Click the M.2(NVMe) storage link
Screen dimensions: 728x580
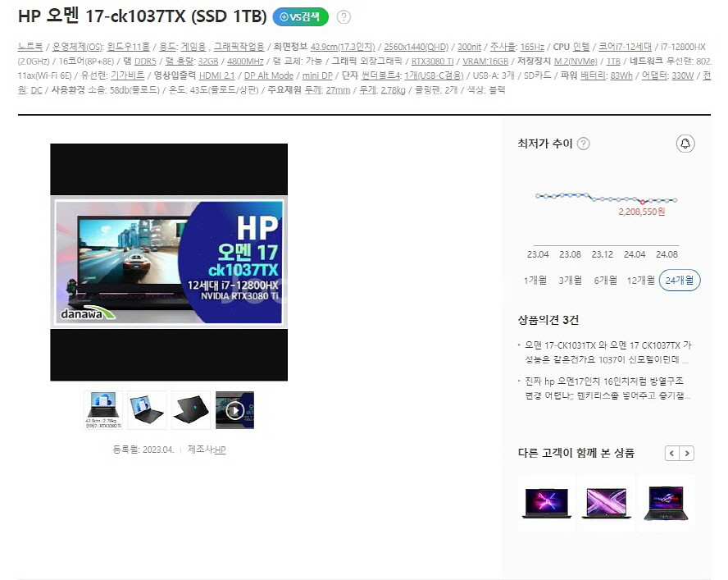click(x=576, y=61)
